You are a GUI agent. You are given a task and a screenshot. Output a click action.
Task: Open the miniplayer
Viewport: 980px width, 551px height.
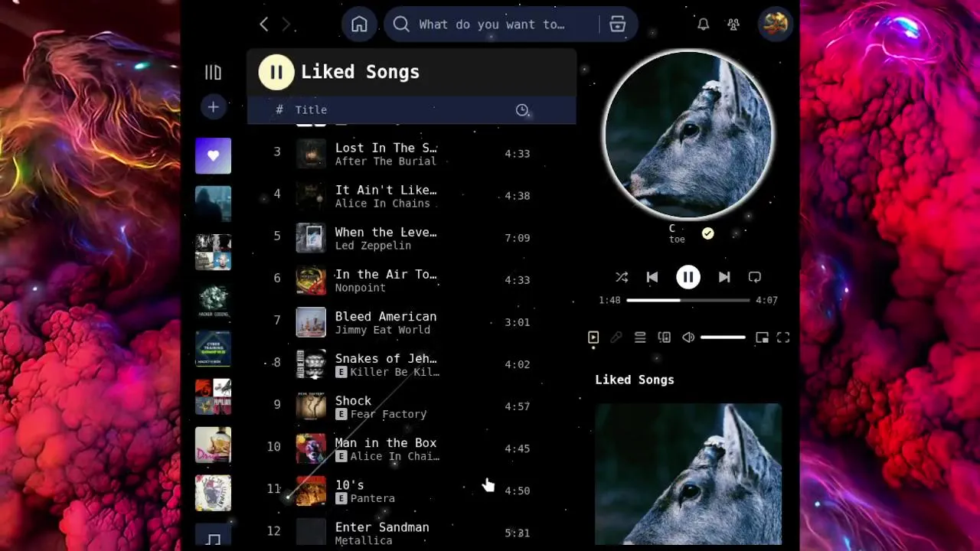coord(762,337)
